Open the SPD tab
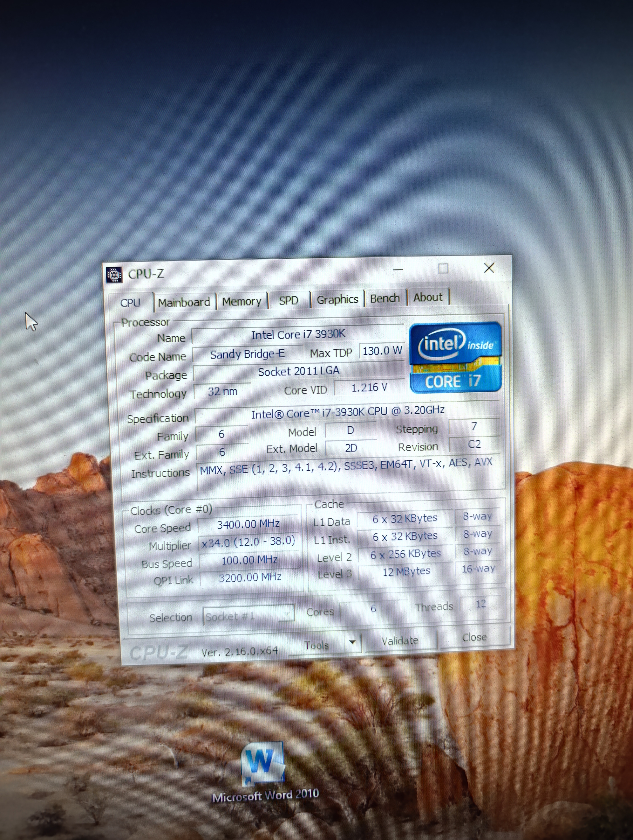 [288, 300]
